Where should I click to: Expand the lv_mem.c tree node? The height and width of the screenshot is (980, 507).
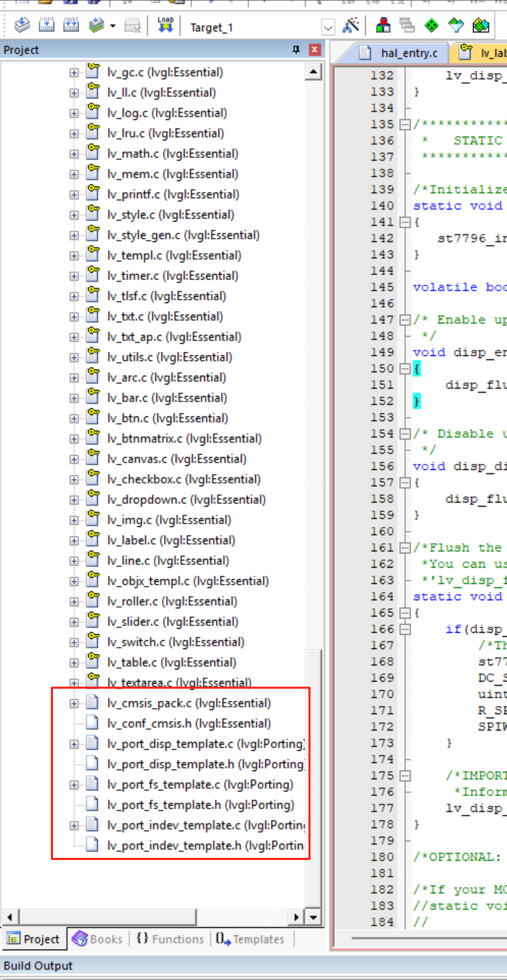(74, 174)
